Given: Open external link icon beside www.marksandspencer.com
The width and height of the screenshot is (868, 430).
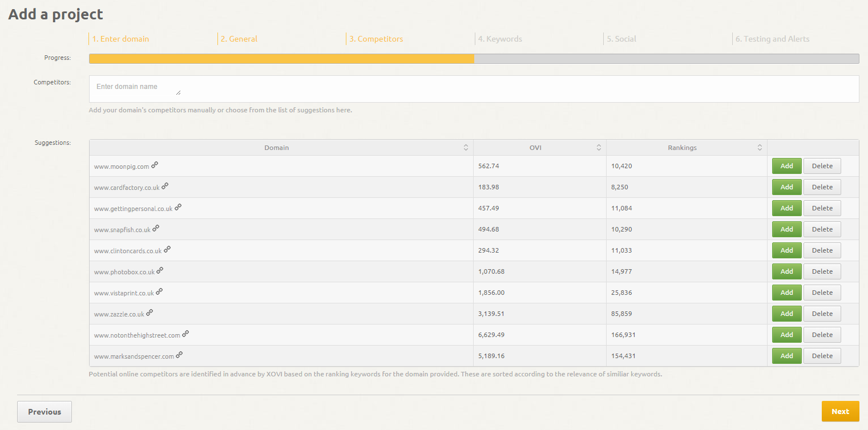Looking at the screenshot, I should tap(179, 355).
